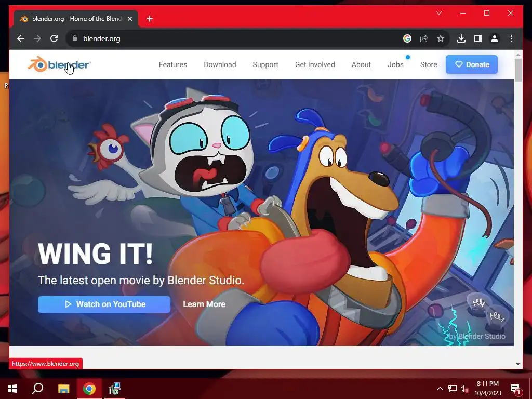
Task: Open the tab search chevron in the title bar
Action: (438, 13)
